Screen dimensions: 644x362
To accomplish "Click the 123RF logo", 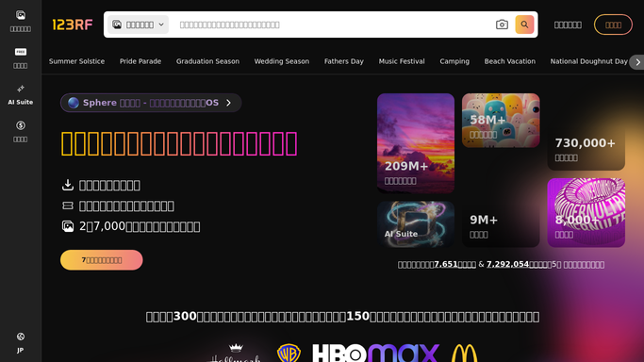I will [x=73, y=25].
